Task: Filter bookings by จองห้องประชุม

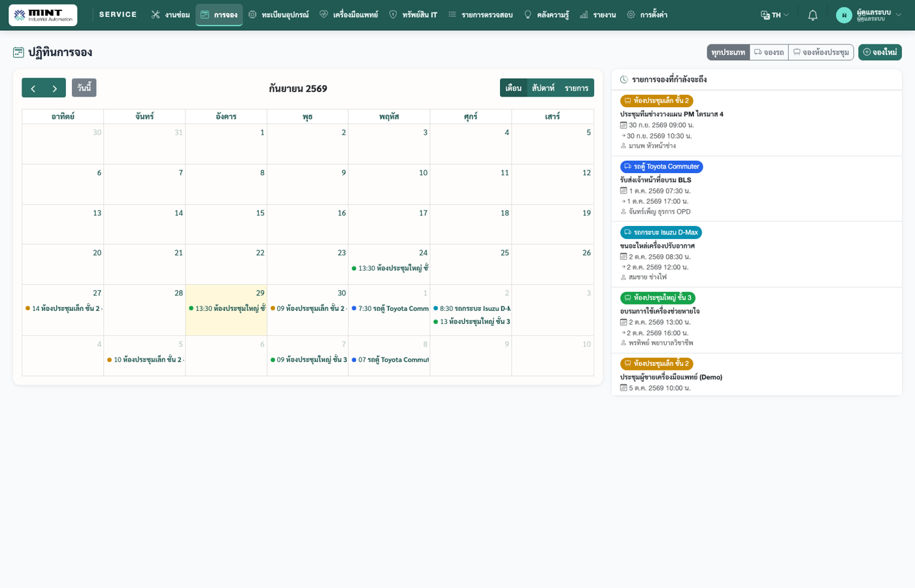Action: click(821, 52)
